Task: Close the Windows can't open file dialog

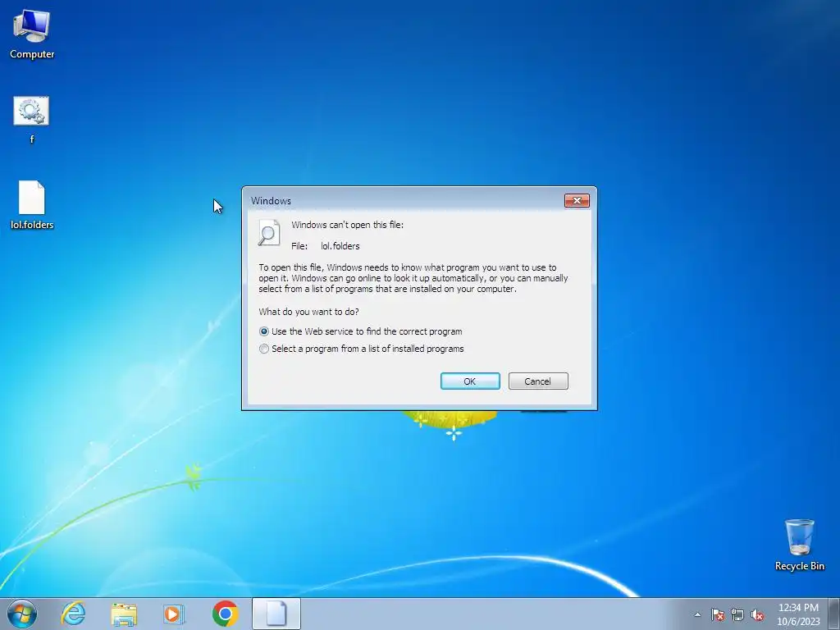Action: click(577, 200)
